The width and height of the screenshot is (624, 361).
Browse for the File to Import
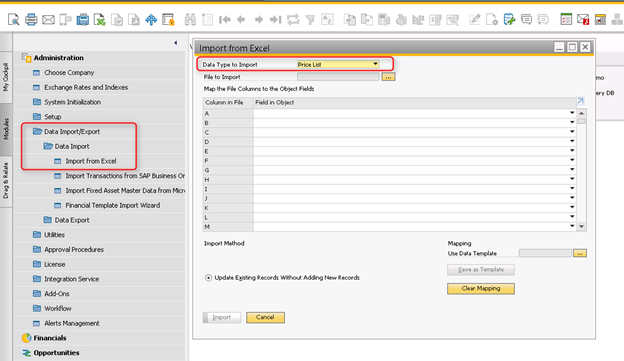tap(388, 77)
